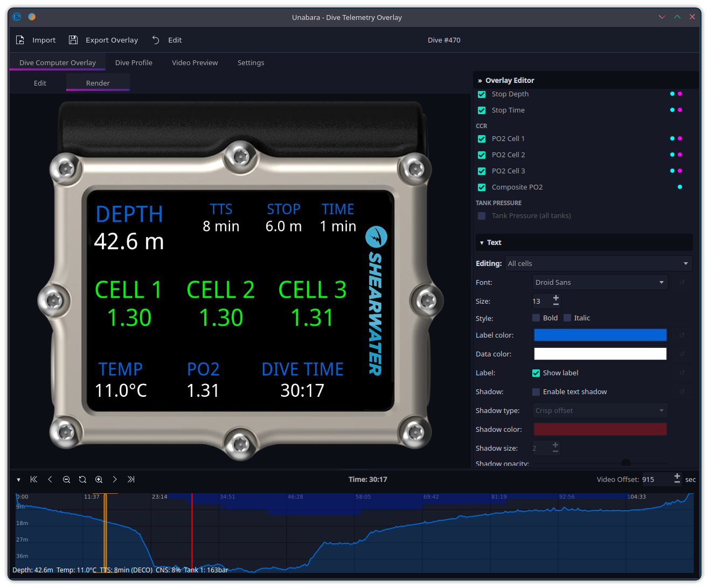Select the Edit sub-tab

(x=40, y=83)
